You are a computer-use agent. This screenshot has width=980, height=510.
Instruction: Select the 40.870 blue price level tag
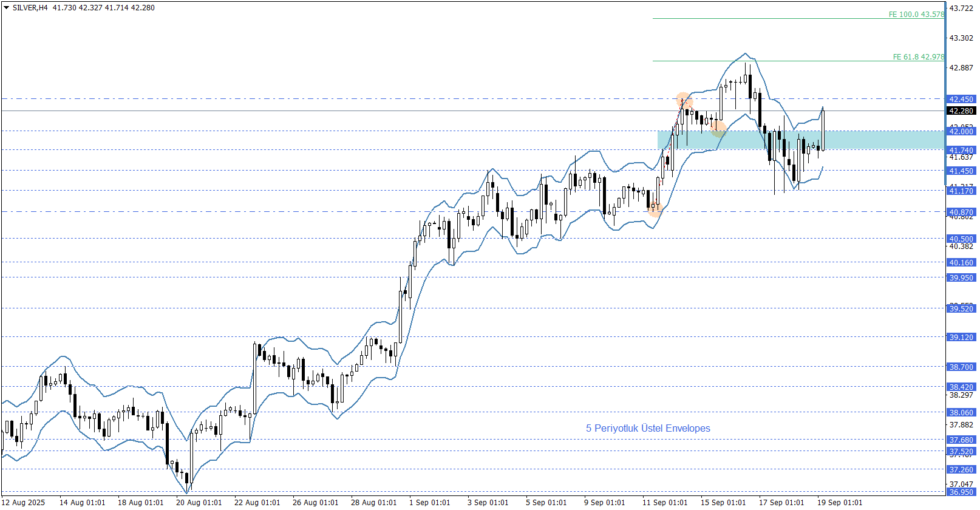pyautogui.click(x=961, y=212)
